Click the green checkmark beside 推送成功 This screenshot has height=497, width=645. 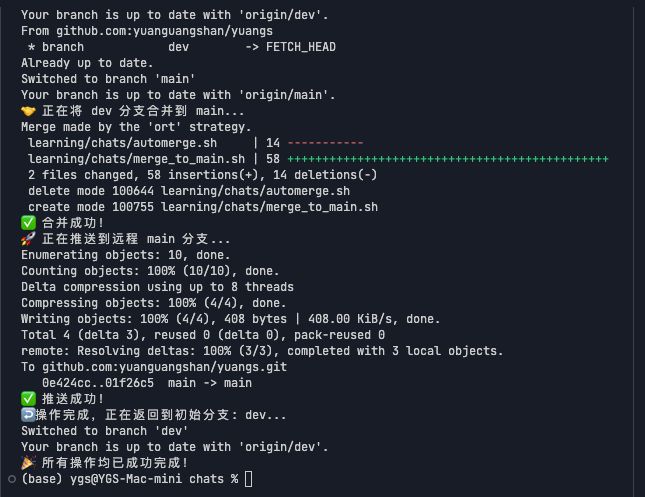coord(27,399)
